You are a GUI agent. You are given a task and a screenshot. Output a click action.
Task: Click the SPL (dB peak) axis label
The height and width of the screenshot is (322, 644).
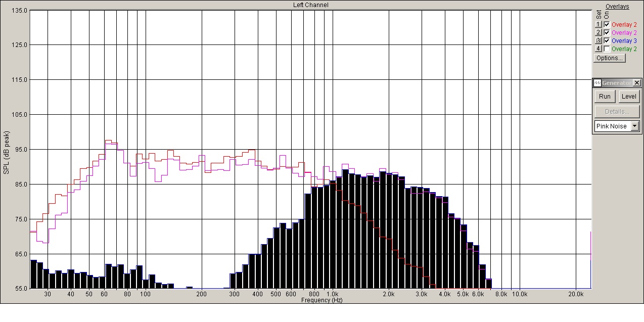tap(6, 152)
